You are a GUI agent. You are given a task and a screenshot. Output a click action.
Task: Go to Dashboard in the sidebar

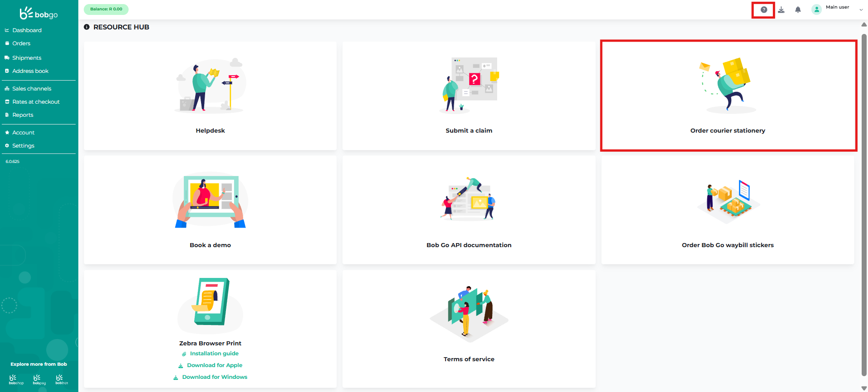pyautogui.click(x=27, y=30)
